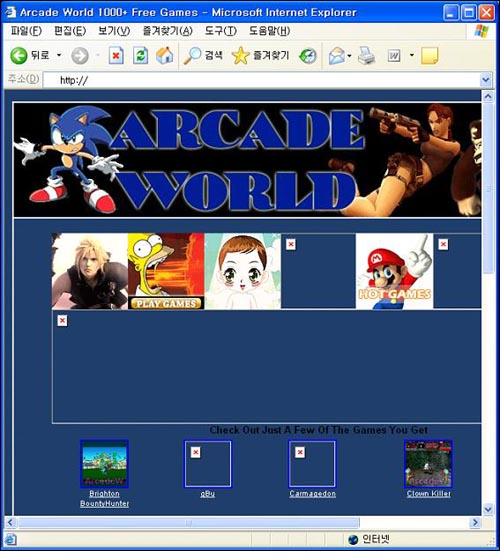The width and height of the screenshot is (500, 551).
Task: Click the blond character game thumbnail
Action: pyautogui.click(x=90, y=271)
